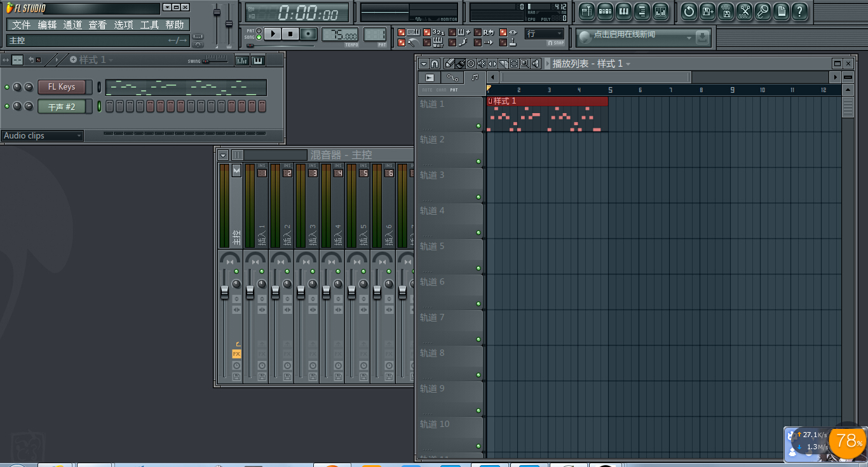868x467 pixels.
Task: Click the undo history icon in top toolbar
Action: click(x=689, y=11)
